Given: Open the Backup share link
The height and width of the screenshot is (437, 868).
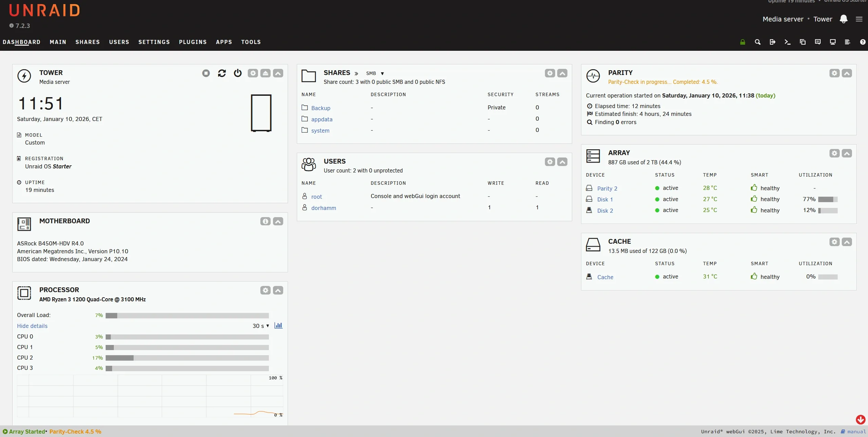Looking at the screenshot, I should tap(321, 108).
